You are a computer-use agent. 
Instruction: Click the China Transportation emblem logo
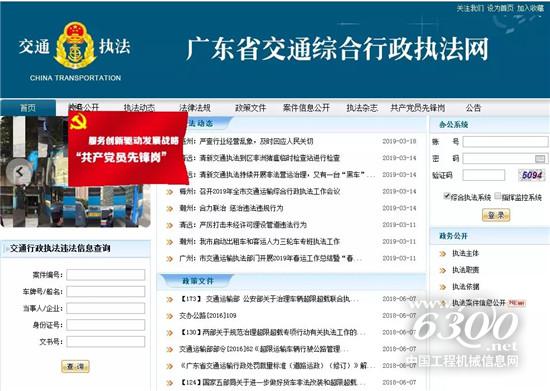pyautogui.click(x=75, y=46)
